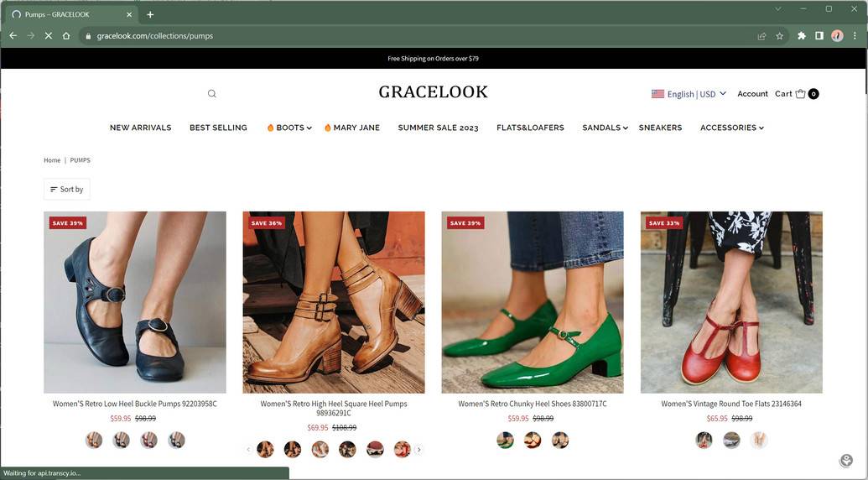
Task: Select third swatch under Chunky Heel Shoes
Action: pyautogui.click(x=560, y=440)
